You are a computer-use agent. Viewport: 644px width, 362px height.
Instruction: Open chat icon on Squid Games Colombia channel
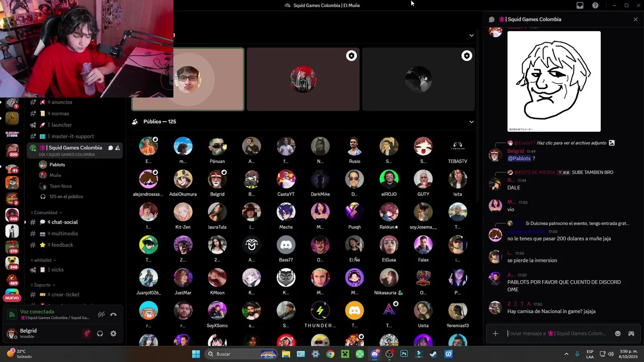(110, 148)
